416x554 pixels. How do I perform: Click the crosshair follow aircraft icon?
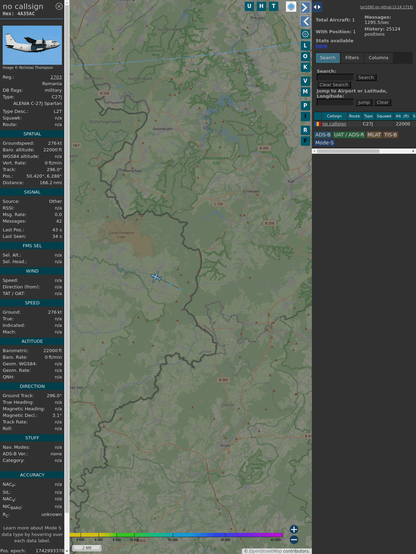tap(305, 34)
